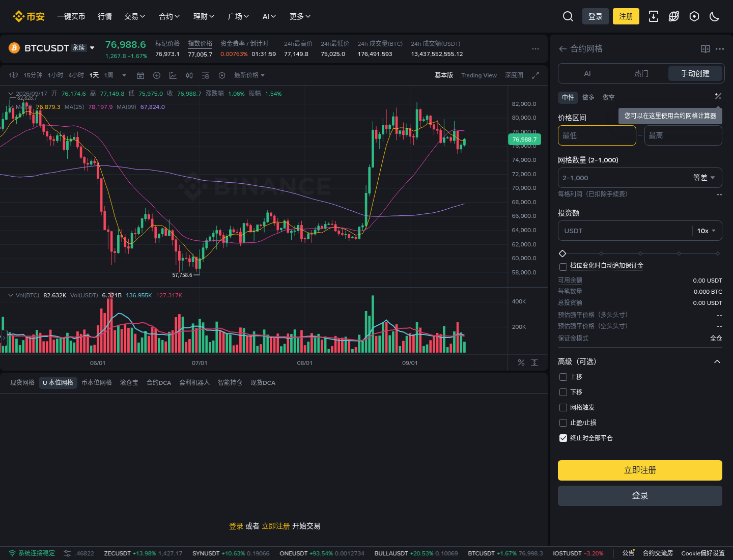Open the 合约DCA tab

click(x=159, y=383)
